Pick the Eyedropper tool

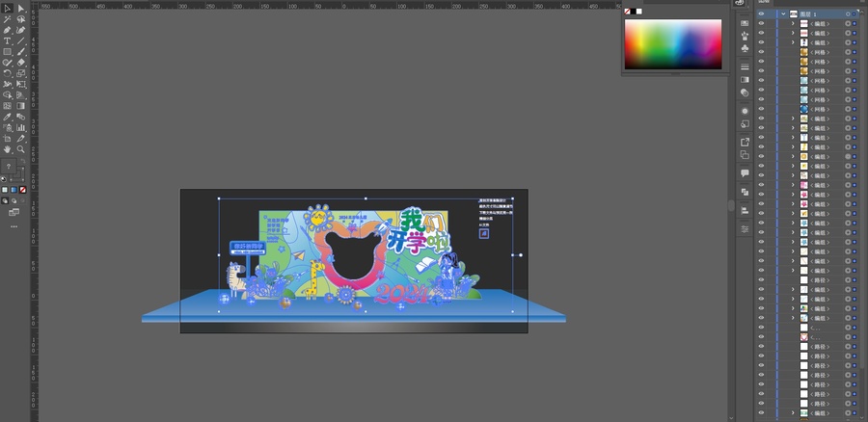point(7,117)
